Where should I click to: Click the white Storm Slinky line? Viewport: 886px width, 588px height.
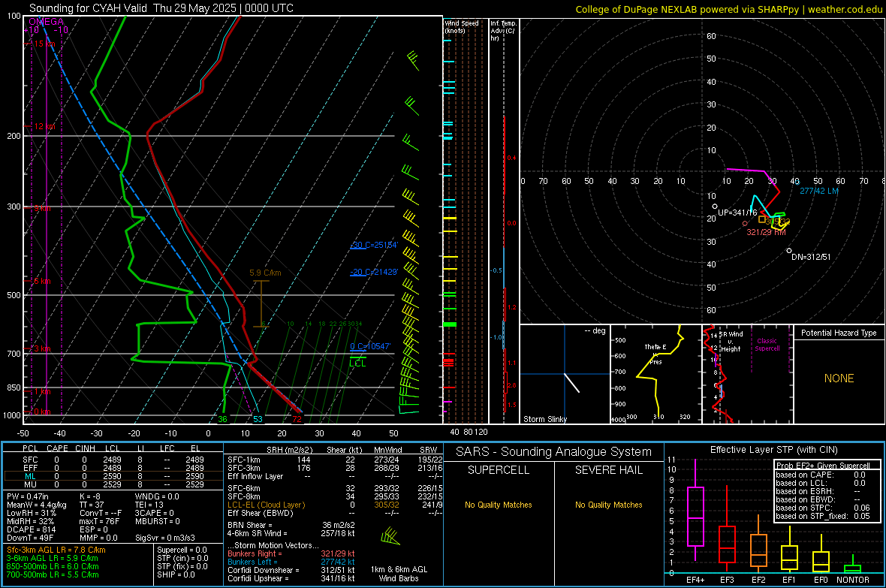572,383
